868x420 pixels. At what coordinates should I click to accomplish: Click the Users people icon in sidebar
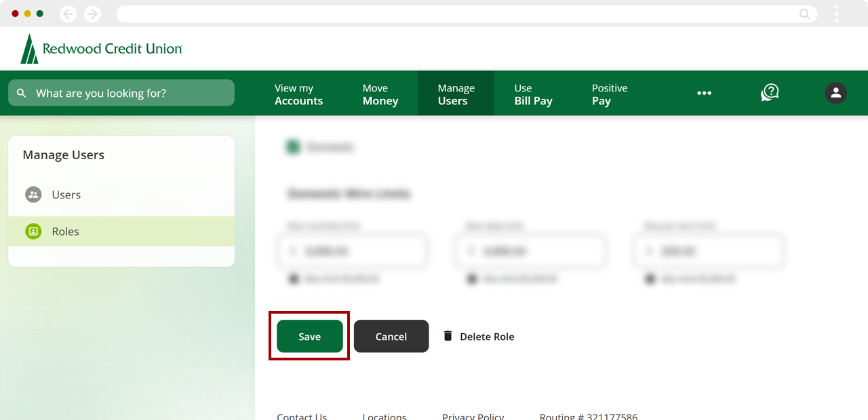33,194
